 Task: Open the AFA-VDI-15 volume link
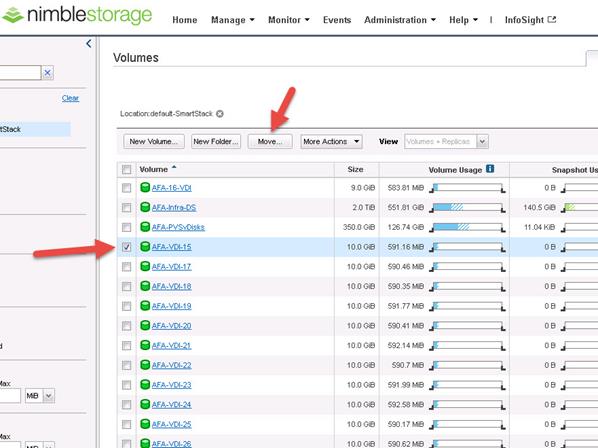point(171,247)
